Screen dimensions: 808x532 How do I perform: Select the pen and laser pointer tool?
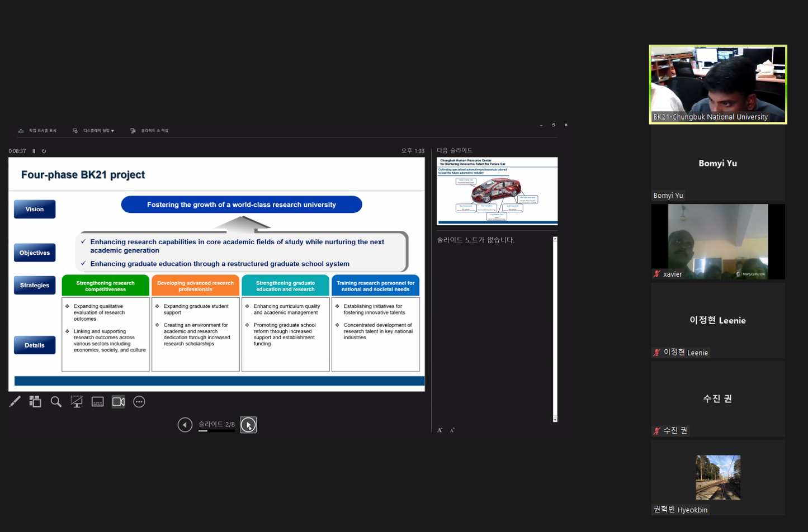[x=15, y=402]
